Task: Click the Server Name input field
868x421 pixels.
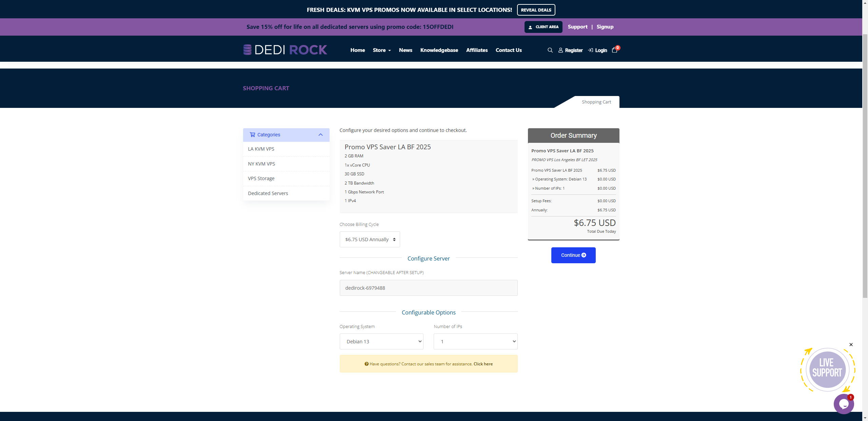Action: 428,288
